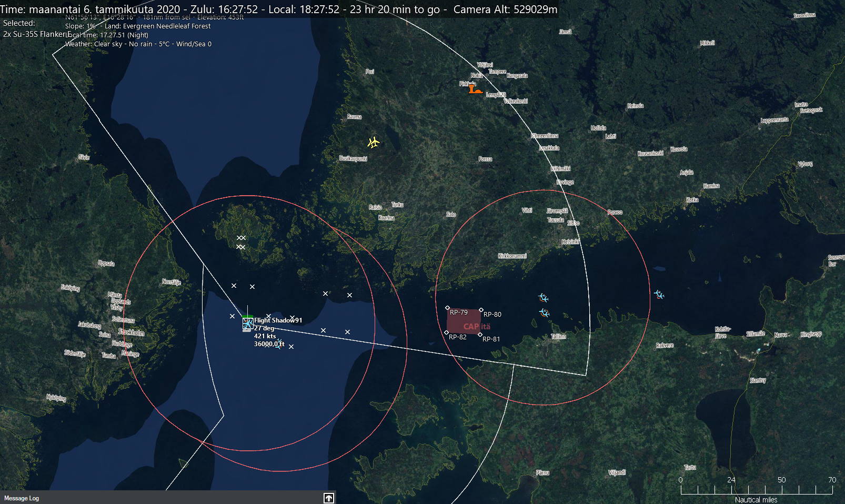
Task: Click the selected unit name 2x Su-35S Flanker
Action: click(36, 34)
